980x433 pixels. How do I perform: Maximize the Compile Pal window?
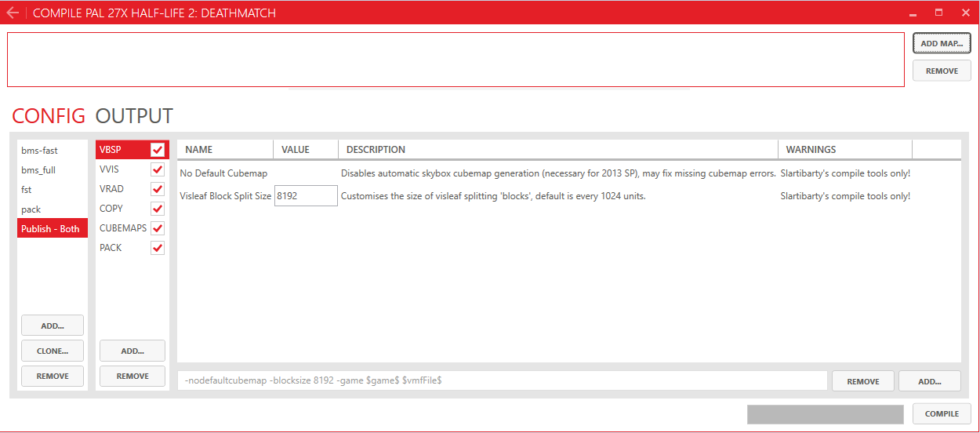coord(938,13)
